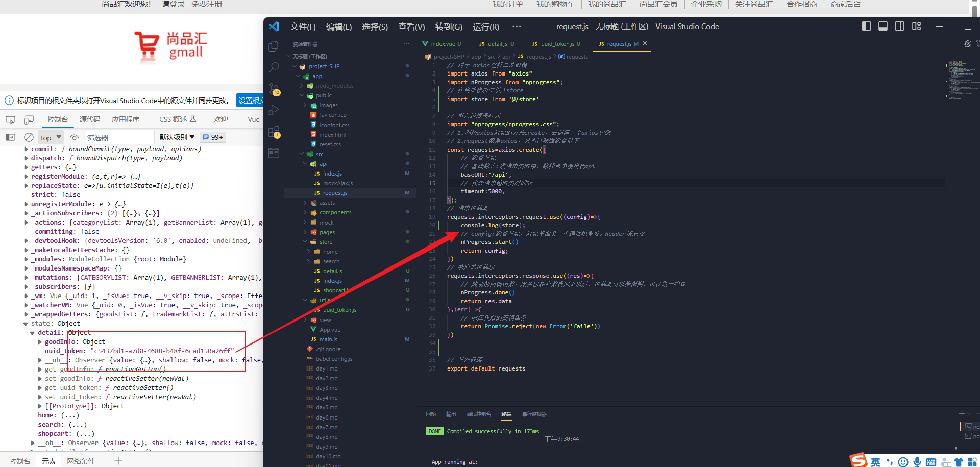
Task: Open the Search view in VS Code
Action: pyautogui.click(x=274, y=67)
